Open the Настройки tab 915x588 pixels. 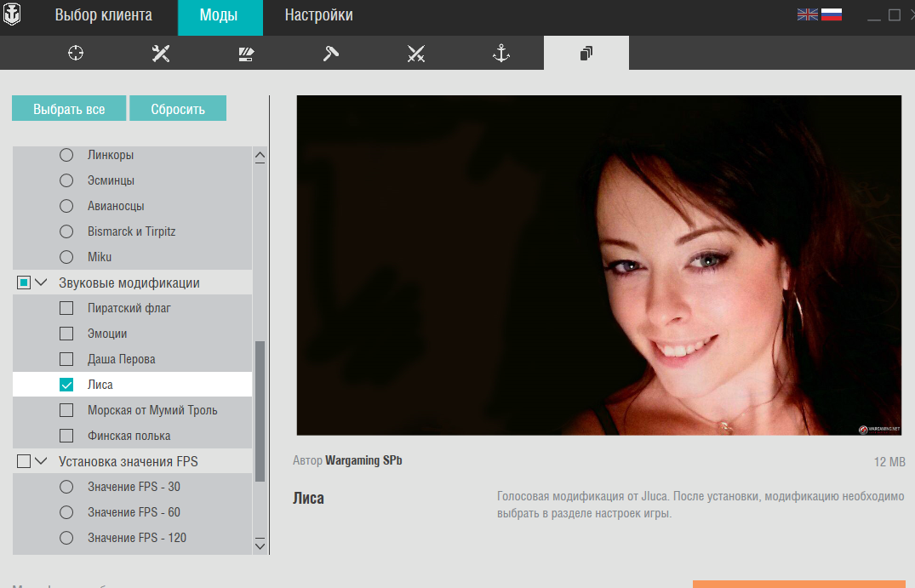point(318,15)
